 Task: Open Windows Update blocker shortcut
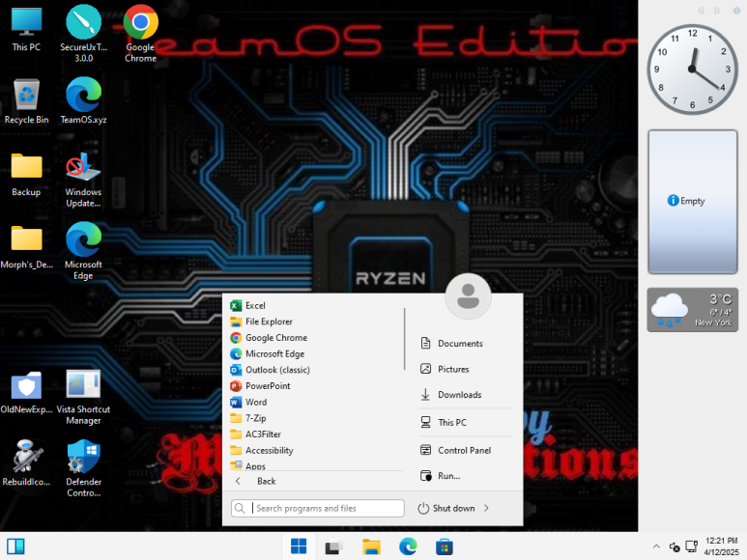pyautogui.click(x=83, y=180)
